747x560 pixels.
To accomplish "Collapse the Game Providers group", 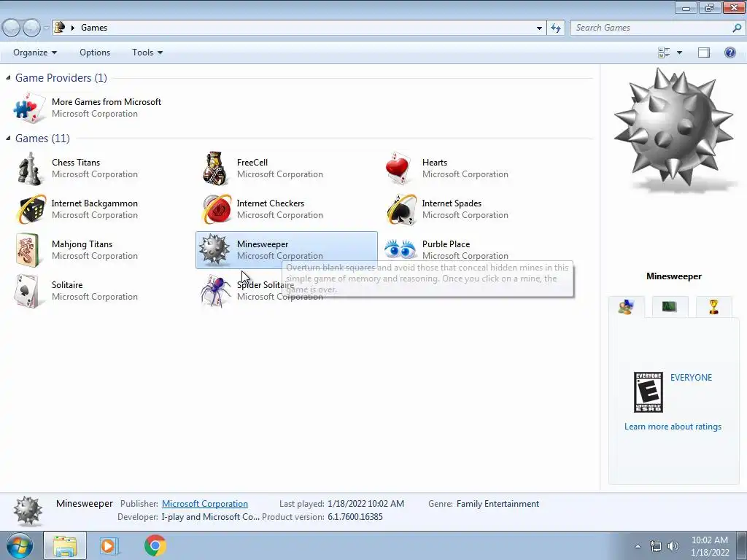I will [x=8, y=77].
